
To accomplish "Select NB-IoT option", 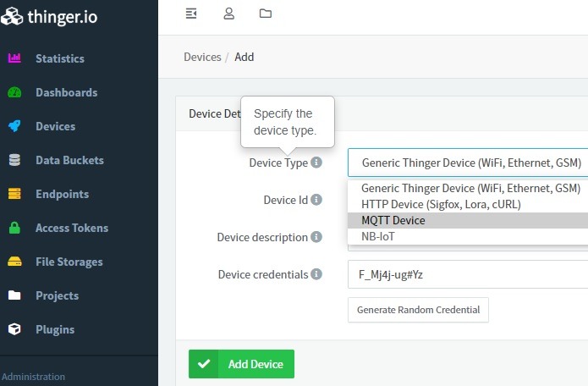I will pos(468,236).
